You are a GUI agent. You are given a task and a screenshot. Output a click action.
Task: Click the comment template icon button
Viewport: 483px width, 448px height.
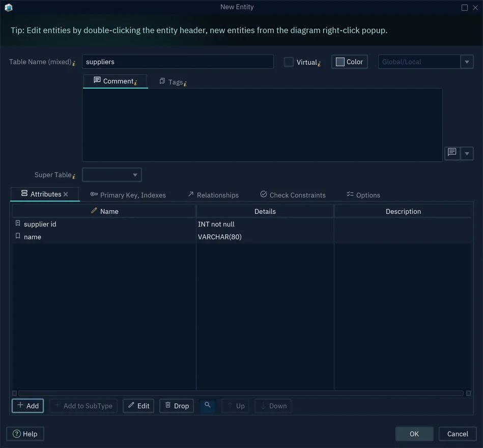[452, 153]
